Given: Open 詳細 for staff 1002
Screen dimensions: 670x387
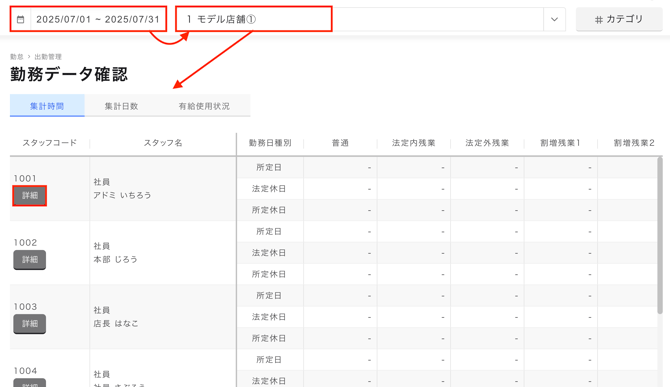Looking at the screenshot, I should coord(29,260).
